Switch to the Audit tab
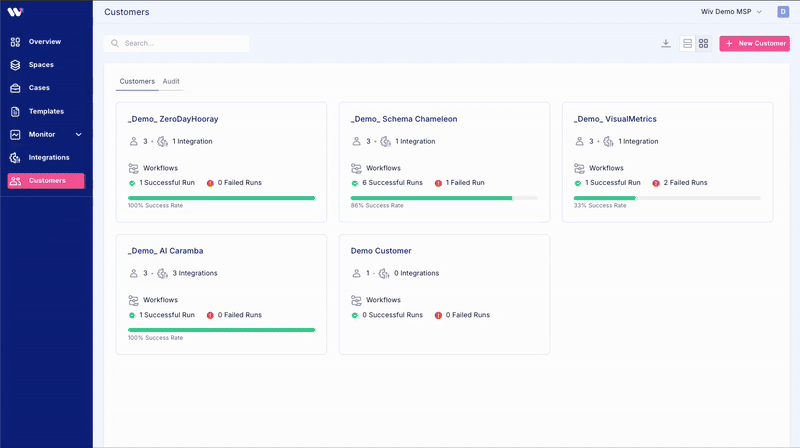The image size is (800, 448). coord(171,81)
